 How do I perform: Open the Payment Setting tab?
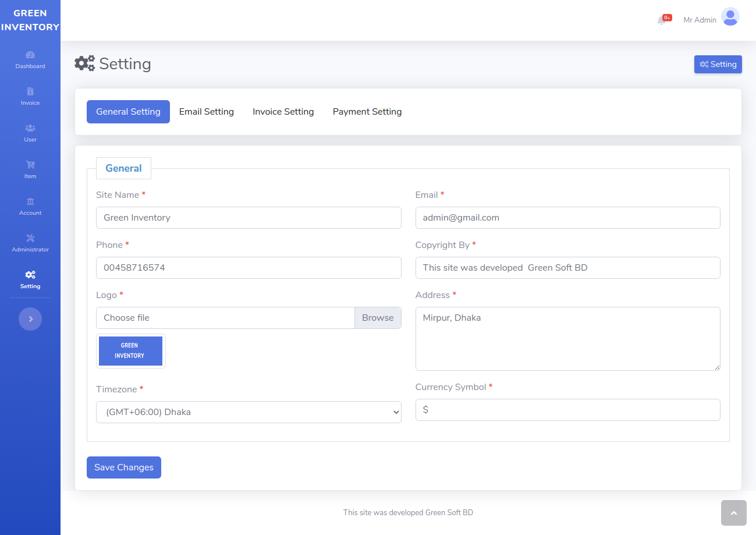tap(367, 112)
